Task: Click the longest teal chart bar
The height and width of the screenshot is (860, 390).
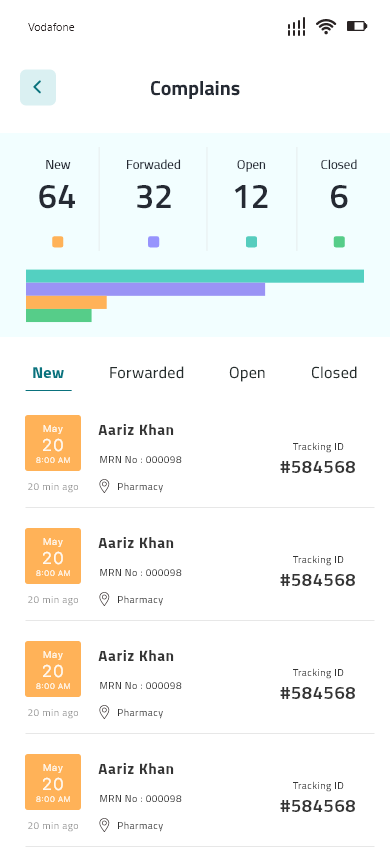Action: [x=195, y=276]
